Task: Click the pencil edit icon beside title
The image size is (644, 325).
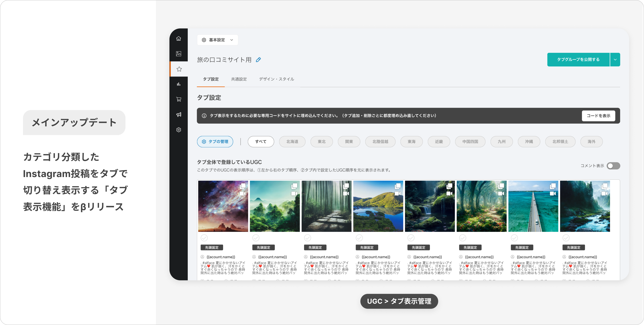Action: pyautogui.click(x=258, y=60)
